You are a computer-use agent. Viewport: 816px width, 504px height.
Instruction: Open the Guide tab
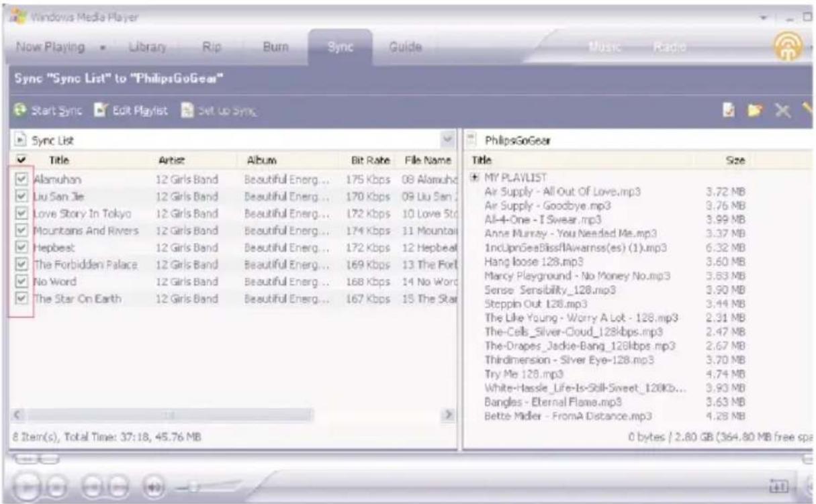pyautogui.click(x=406, y=48)
